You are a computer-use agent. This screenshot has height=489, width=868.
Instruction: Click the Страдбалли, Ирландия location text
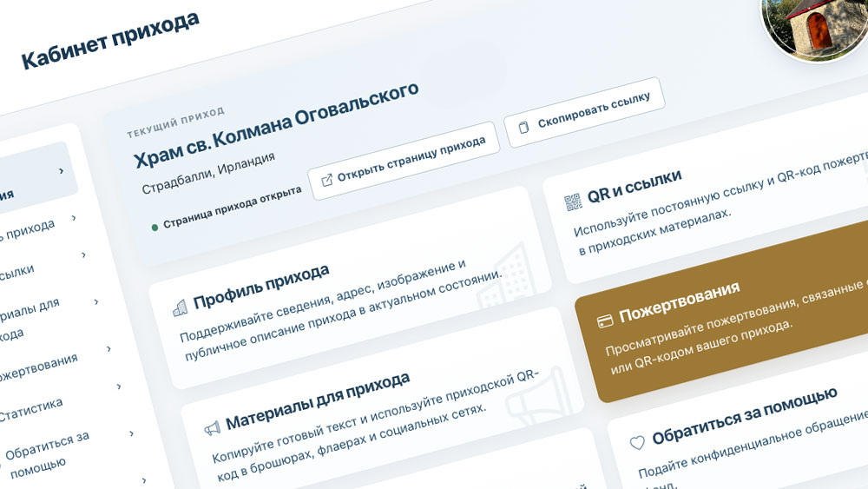208,173
